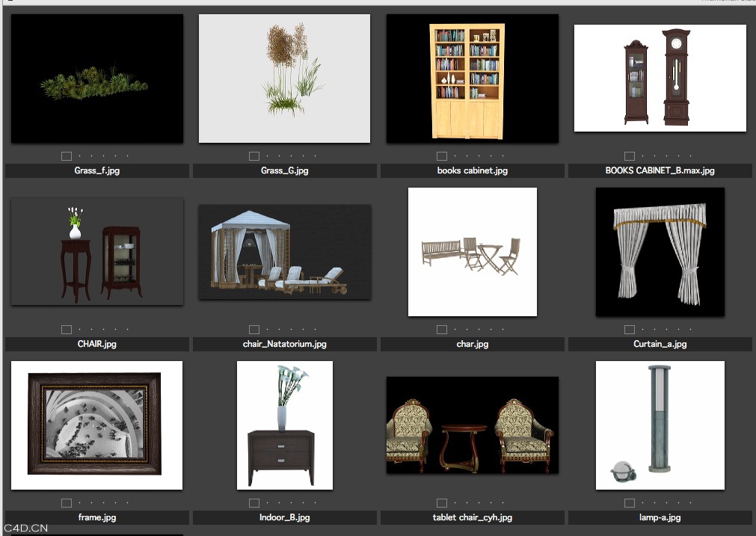
Task: Click the Indoor_B.jpg file name
Action: tap(284, 517)
